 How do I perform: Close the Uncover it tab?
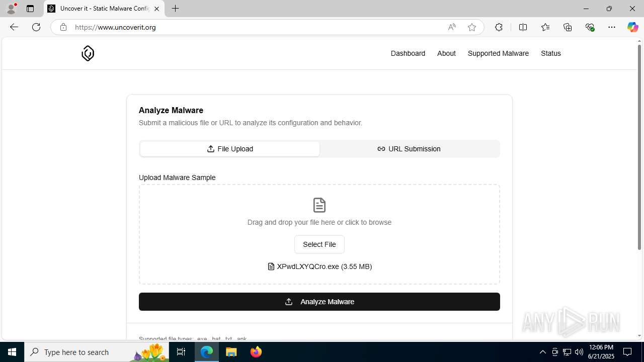pos(156,9)
